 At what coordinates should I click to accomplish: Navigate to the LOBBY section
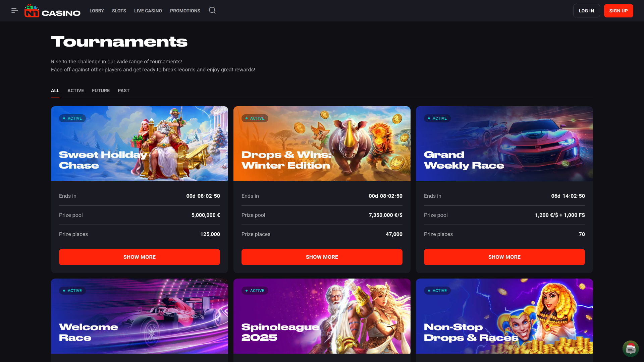coord(97,11)
